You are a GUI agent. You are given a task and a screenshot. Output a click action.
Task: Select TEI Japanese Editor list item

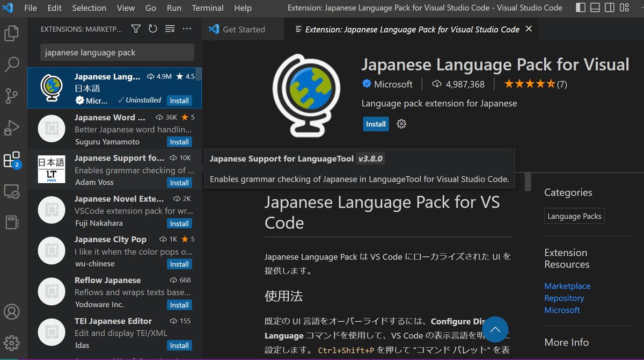point(115,333)
